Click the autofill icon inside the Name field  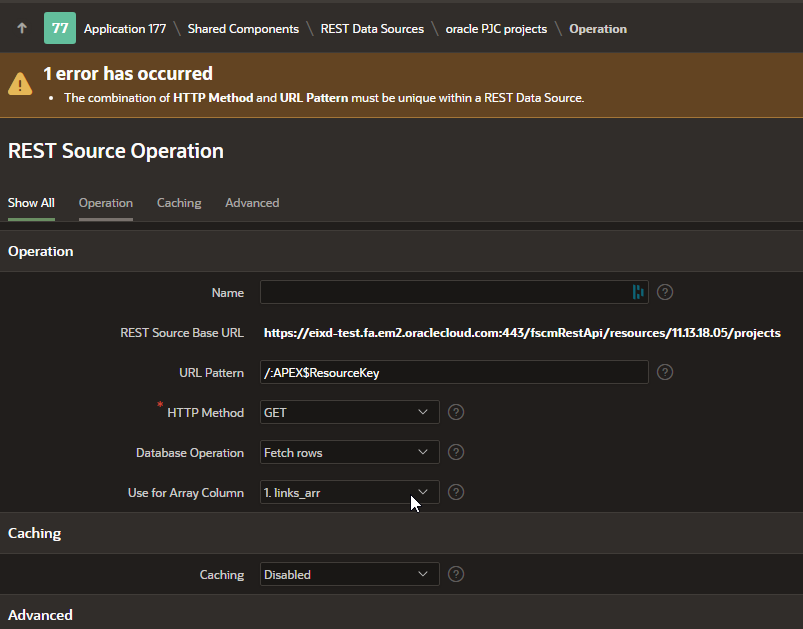point(637,292)
